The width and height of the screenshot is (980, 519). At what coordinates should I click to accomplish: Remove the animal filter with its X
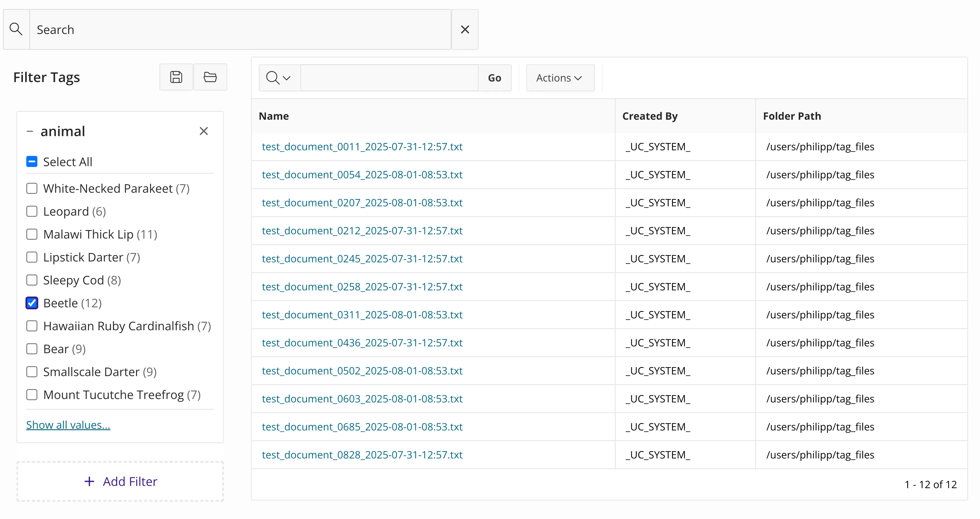coord(204,131)
